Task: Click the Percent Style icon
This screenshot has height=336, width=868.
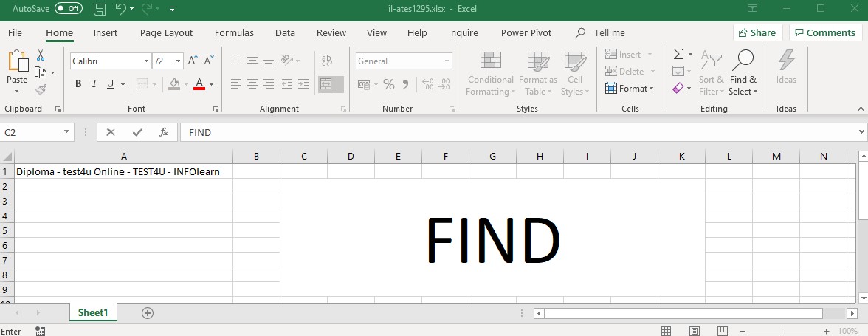Action: coord(389,84)
